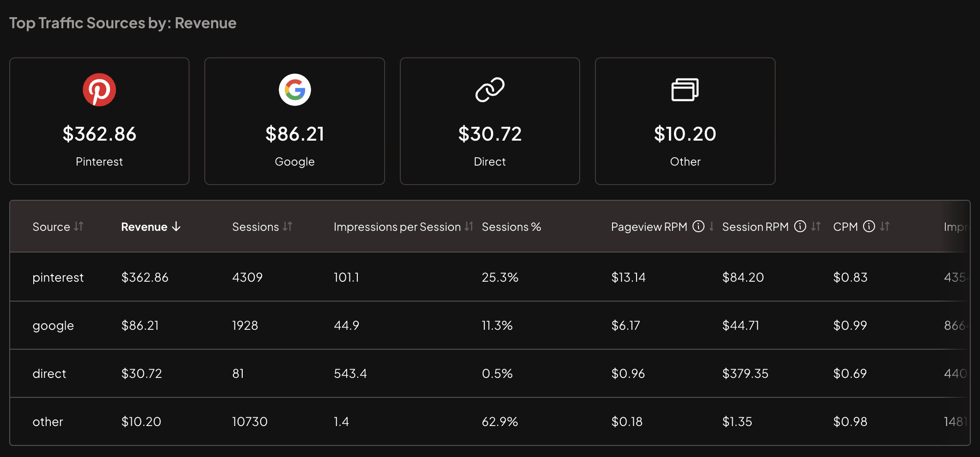
Task: Select the Revenue column header label
Action: click(144, 227)
